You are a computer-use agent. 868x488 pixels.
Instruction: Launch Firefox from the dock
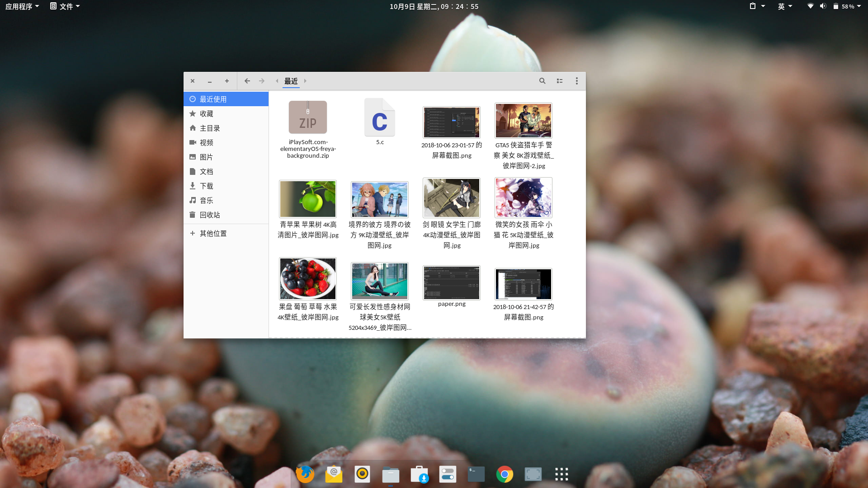305,474
